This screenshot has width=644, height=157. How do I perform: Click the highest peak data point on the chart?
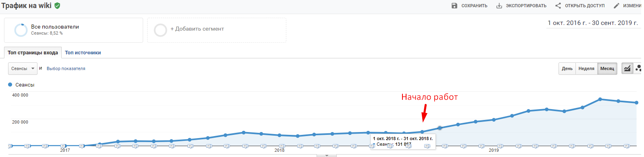600,99
